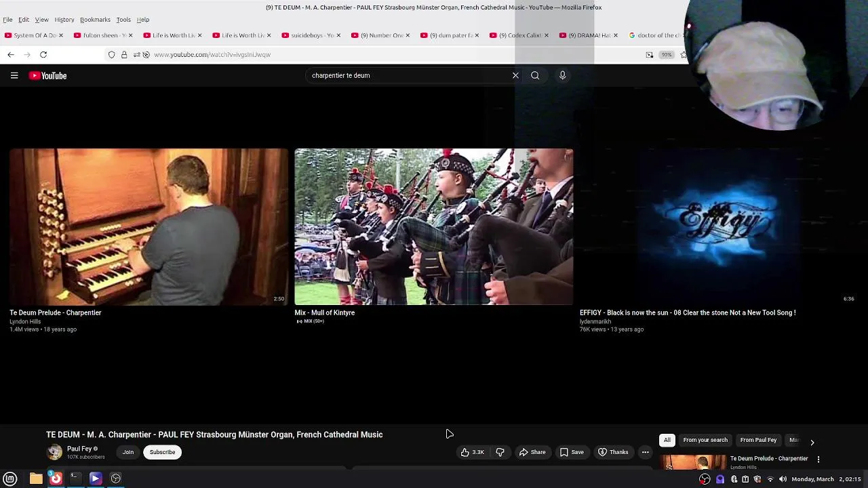Share the Te Deum video
Image resolution: width=868 pixels, height=488 pixels.
click(532, 452)
